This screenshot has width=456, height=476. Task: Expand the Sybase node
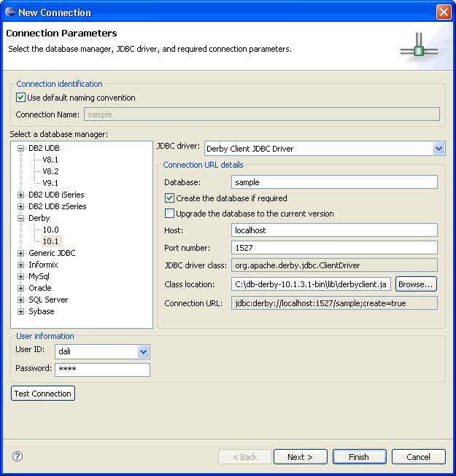pyautogui.click(x=20, y=311)
